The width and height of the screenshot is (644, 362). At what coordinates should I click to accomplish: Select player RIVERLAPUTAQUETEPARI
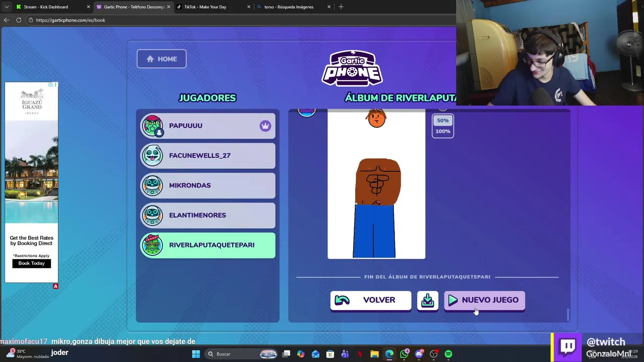pyautogui.click(x=208, y=245)
